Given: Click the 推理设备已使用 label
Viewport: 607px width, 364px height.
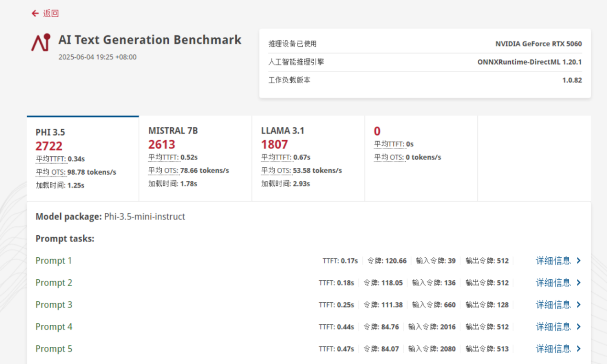Looking at the screenshot, I should 293,44.
